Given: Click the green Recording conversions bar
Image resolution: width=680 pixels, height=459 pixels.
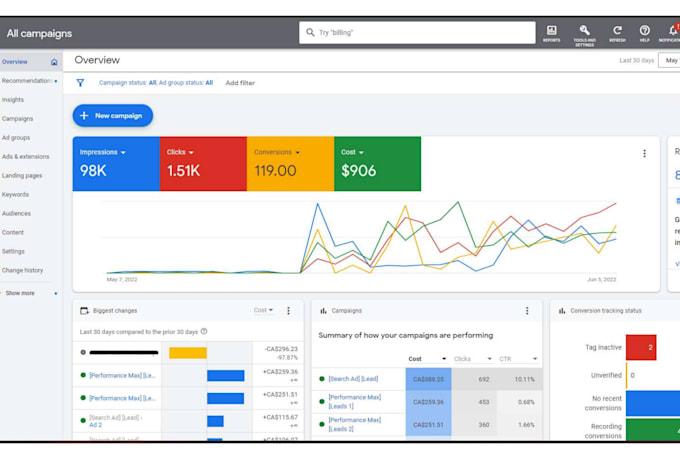Looking at the screenshot, I should 653,429.
